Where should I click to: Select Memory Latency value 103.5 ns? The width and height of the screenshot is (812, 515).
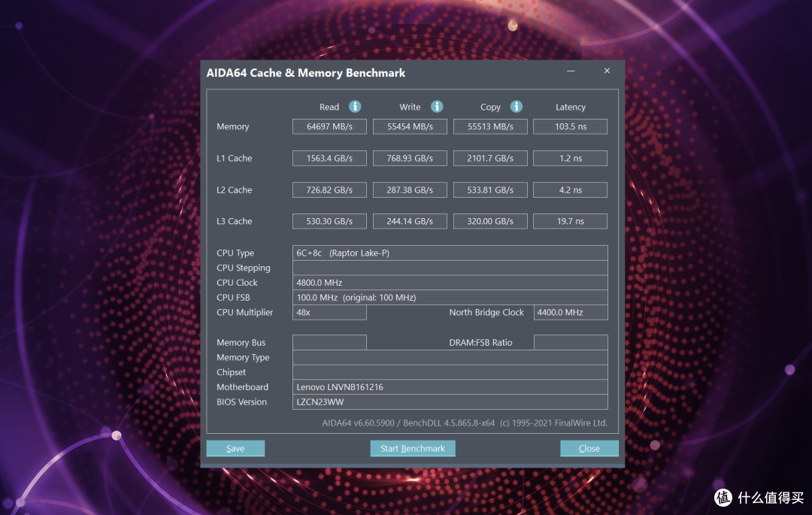coord(570,127)
